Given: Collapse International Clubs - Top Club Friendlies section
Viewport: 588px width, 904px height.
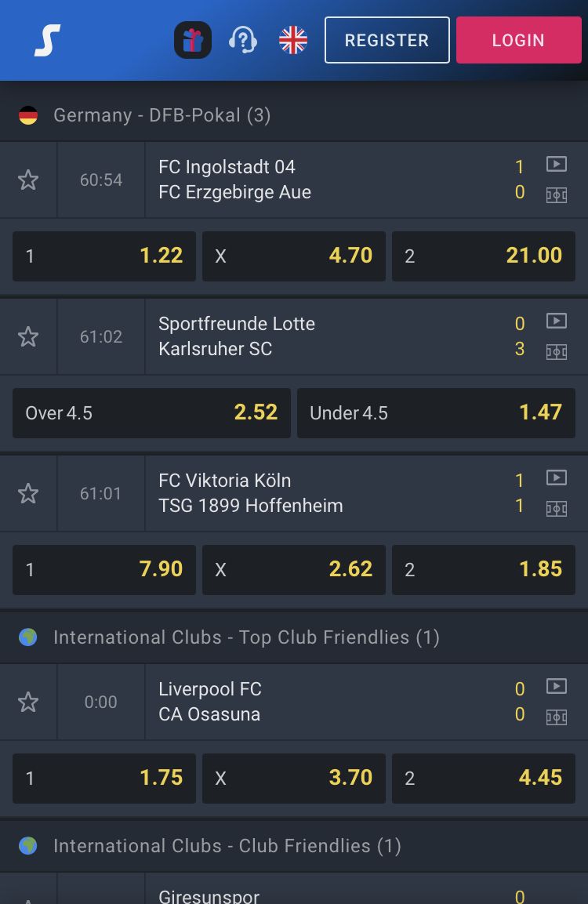Looking at the screenshot, I should click(294, 637).
